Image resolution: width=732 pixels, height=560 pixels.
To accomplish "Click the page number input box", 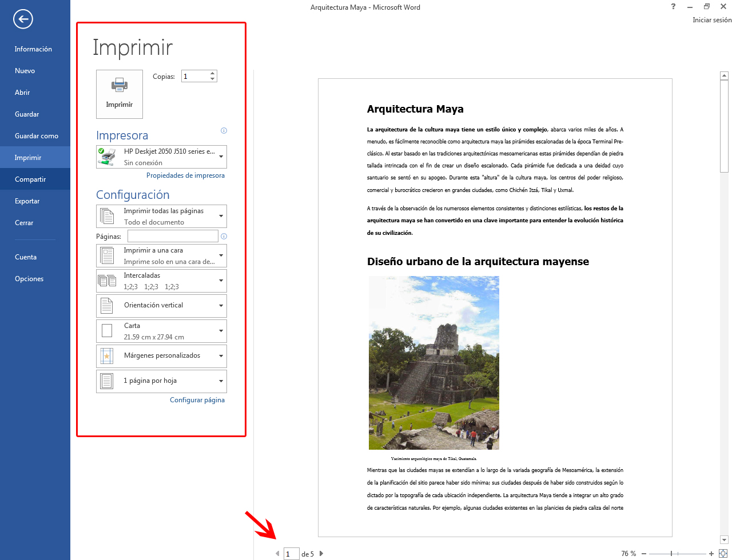I will pyautogui.click(x=291, y=553).
